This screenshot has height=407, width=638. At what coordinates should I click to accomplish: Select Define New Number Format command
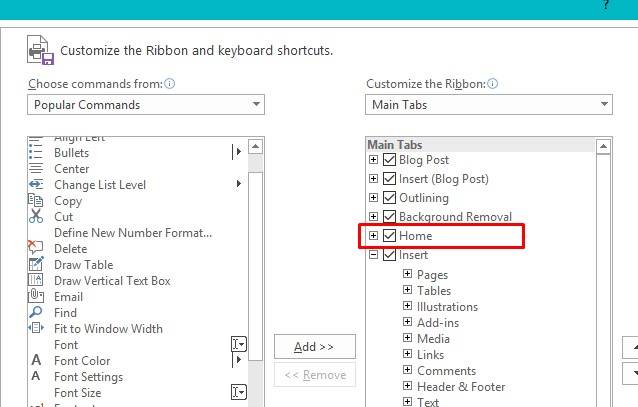click(x=138, y=233)
